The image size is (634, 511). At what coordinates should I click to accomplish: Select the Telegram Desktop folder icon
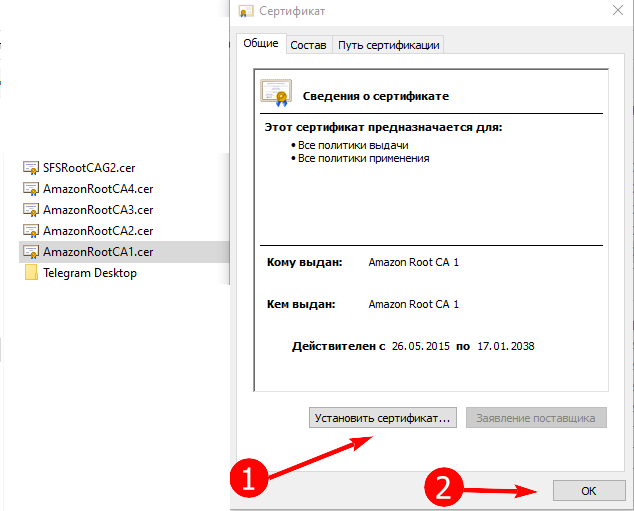(30, 273)
